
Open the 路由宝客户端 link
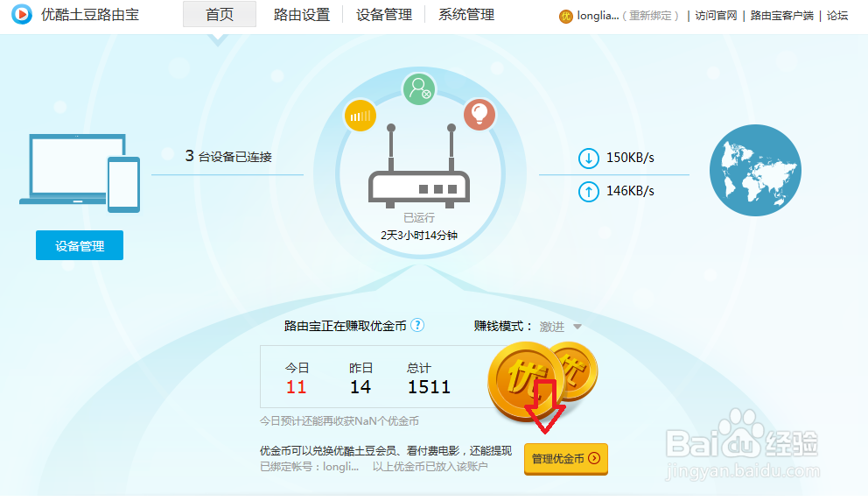[x=782, y=16]
